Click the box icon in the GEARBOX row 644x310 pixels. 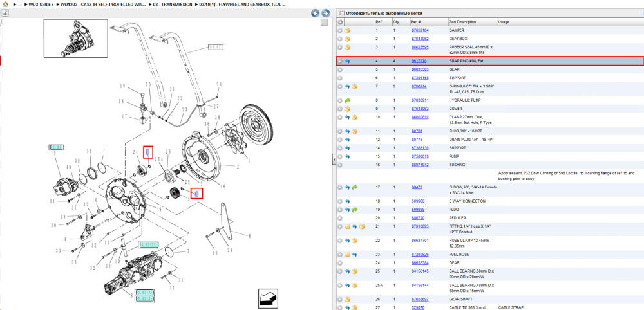coord(348,39)
